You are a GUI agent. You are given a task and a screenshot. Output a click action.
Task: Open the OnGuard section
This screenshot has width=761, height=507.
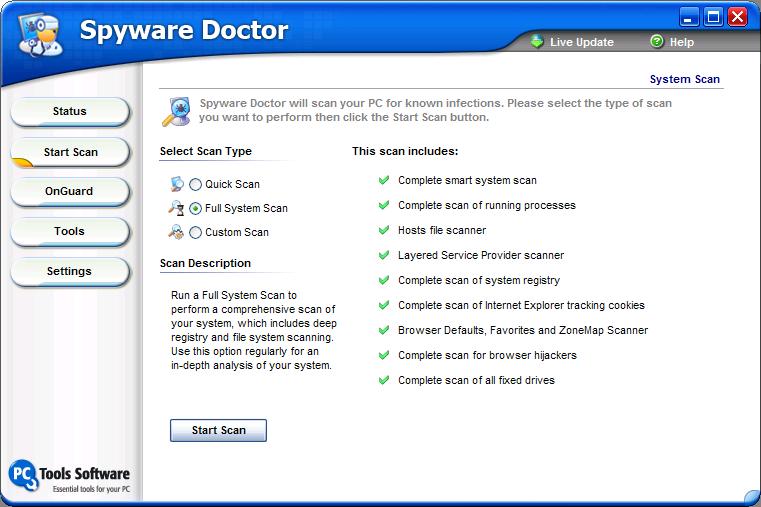pyautogui.click(x=70, y=192)
